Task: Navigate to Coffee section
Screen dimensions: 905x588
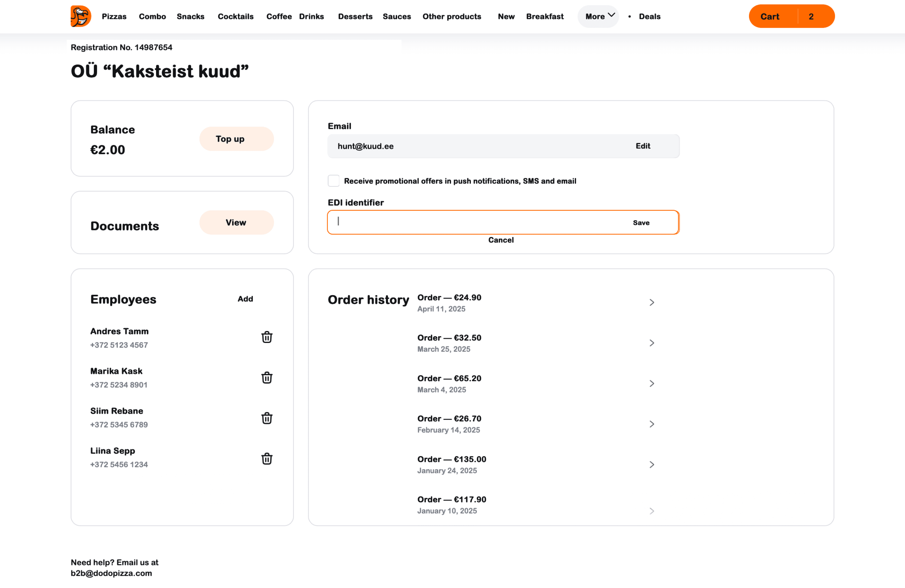Action: pos(279,16)
